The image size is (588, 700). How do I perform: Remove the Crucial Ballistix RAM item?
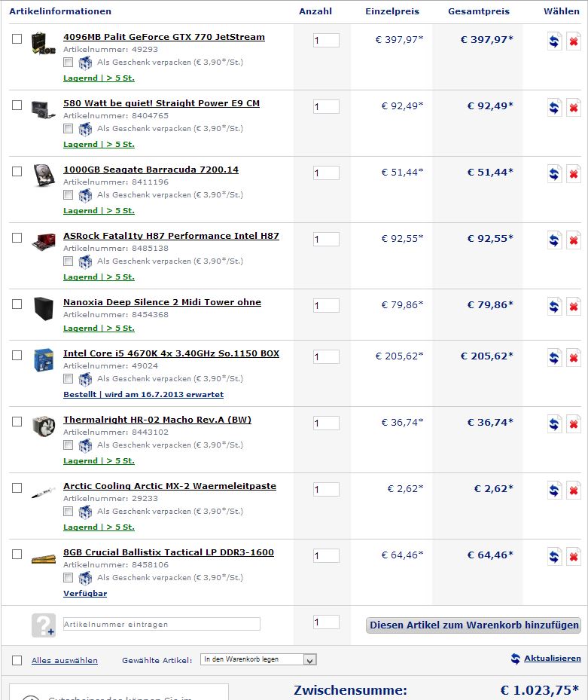pyautogui.click(x=573, y=557)
